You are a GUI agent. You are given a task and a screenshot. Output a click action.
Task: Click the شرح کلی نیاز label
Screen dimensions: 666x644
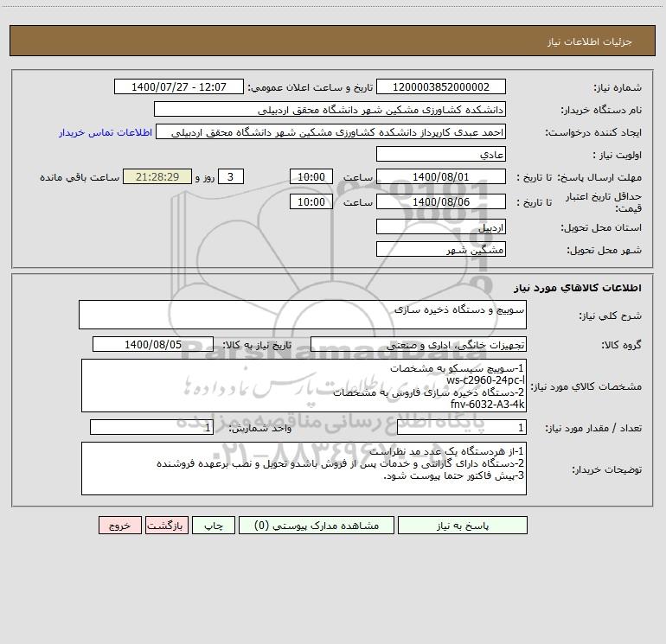[611, 316]
